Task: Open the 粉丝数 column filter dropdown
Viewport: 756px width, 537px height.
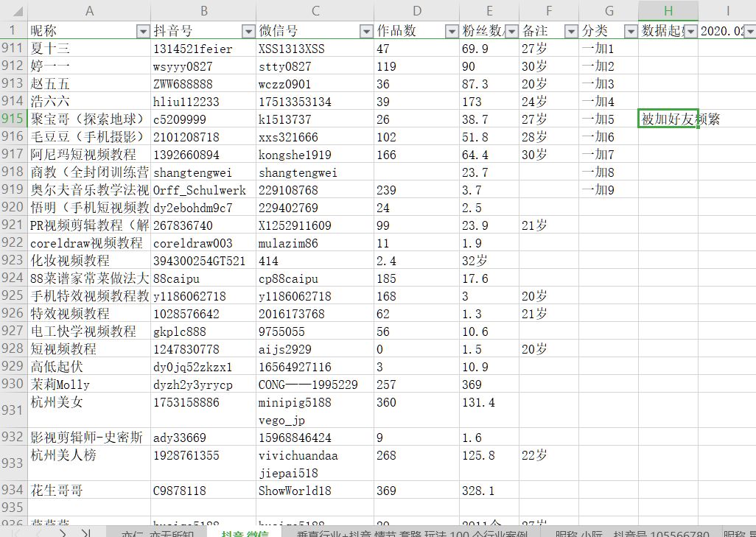Action: 511,32
